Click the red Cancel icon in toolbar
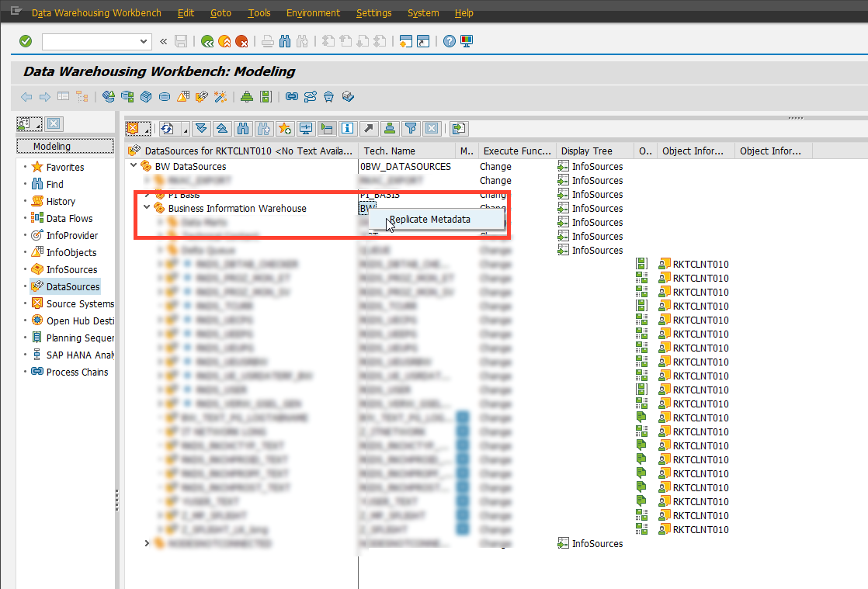Screen dimensions: 868x589 (x=241, y=41)
